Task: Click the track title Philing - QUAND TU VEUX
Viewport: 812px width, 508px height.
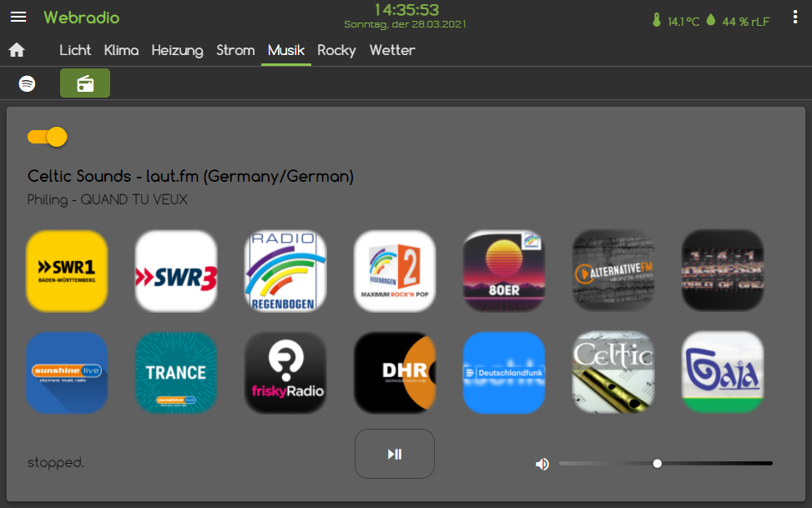Action: (x=107, y=200)
